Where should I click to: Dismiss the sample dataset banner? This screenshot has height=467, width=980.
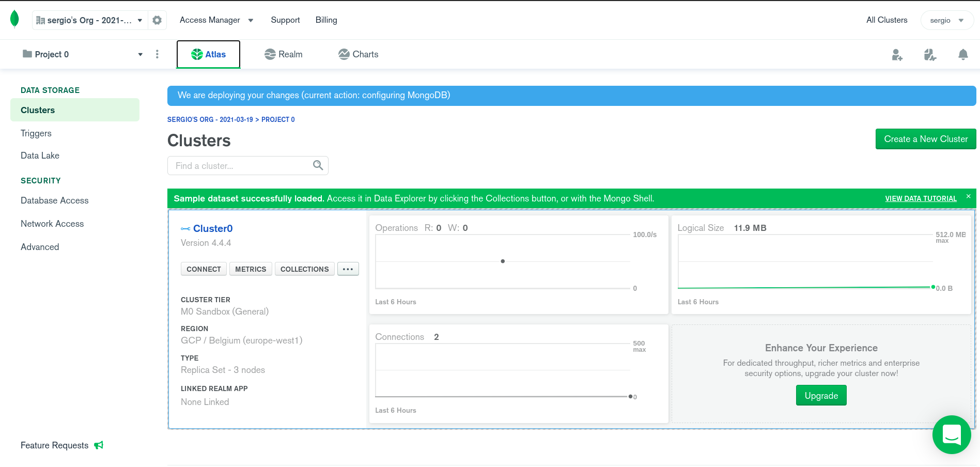pyautogui.click(x=968, y=196)
